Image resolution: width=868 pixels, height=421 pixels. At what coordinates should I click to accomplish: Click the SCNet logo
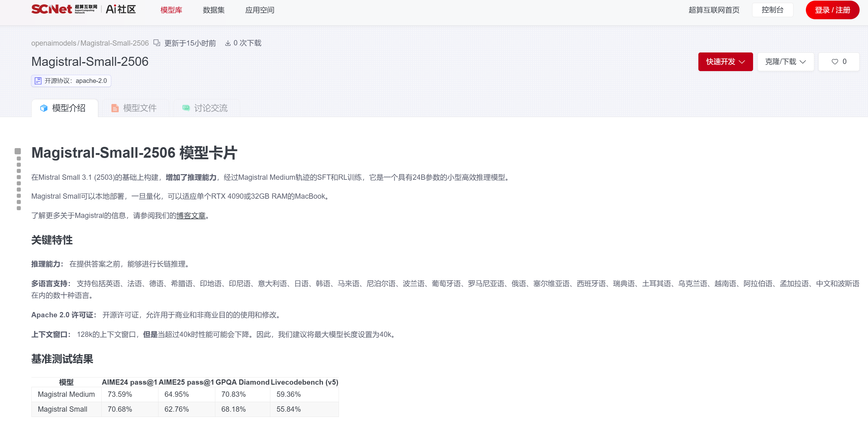pyautogui.click(x=64, y=9)
